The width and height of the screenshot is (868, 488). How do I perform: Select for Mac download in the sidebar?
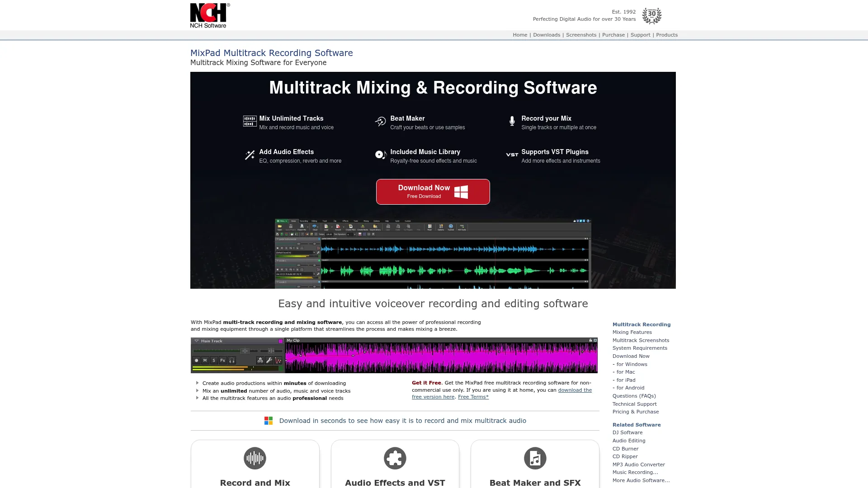625,372
